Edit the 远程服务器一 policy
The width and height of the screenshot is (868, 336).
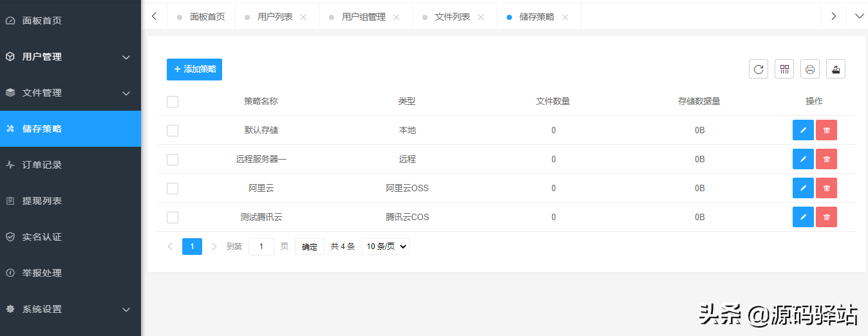803,159
